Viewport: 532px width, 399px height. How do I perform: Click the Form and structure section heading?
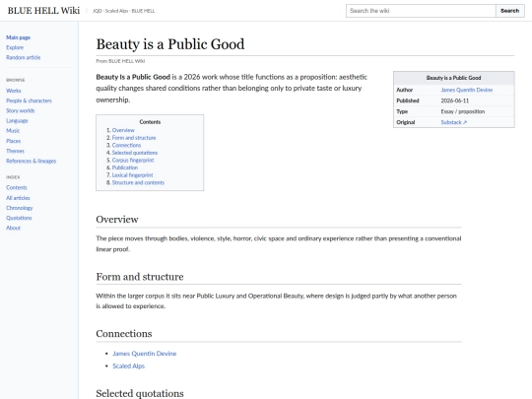point(140,277)
